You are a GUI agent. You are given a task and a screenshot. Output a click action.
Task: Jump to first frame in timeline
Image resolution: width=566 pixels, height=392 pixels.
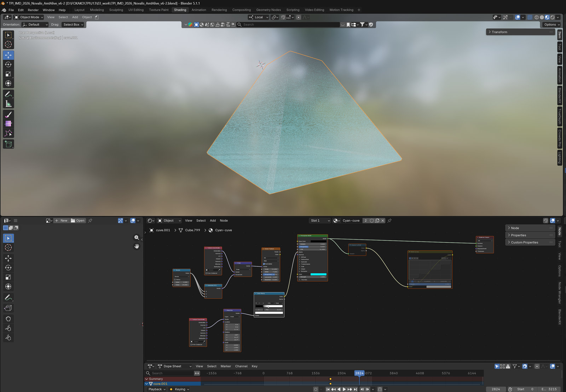click(328, 389)
